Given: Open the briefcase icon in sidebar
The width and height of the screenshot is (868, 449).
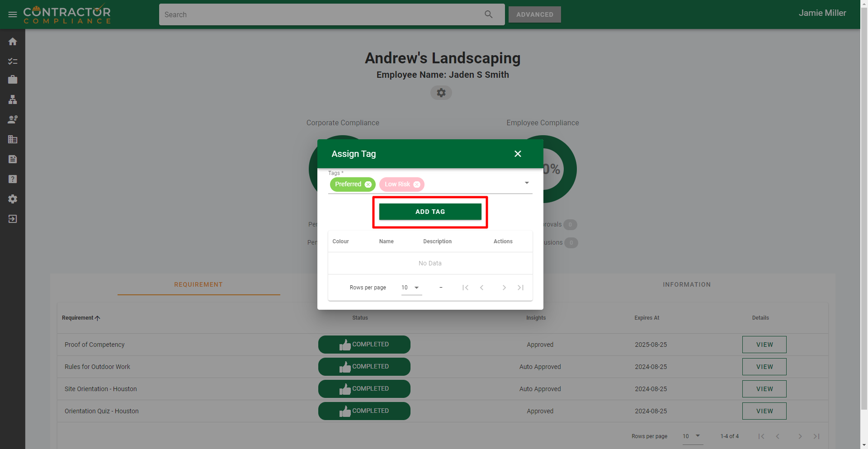Looking at the screenshot, I should (13, 80).
